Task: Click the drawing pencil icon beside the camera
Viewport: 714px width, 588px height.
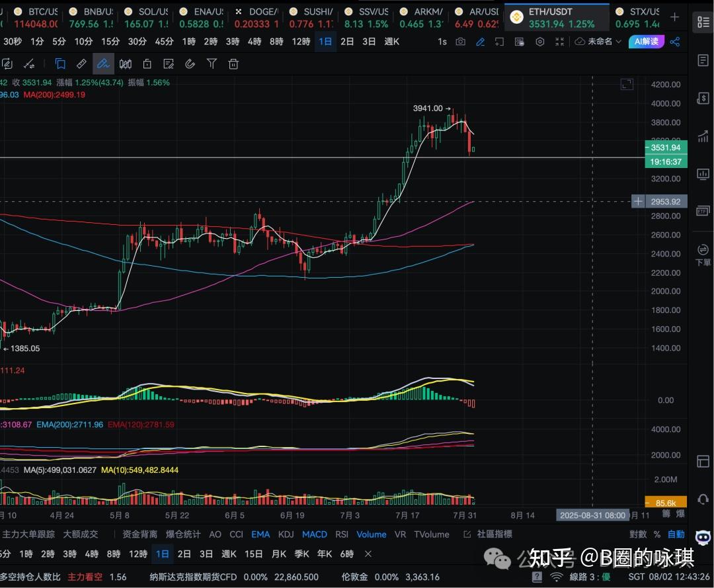Action: click(x=480, y=42)
